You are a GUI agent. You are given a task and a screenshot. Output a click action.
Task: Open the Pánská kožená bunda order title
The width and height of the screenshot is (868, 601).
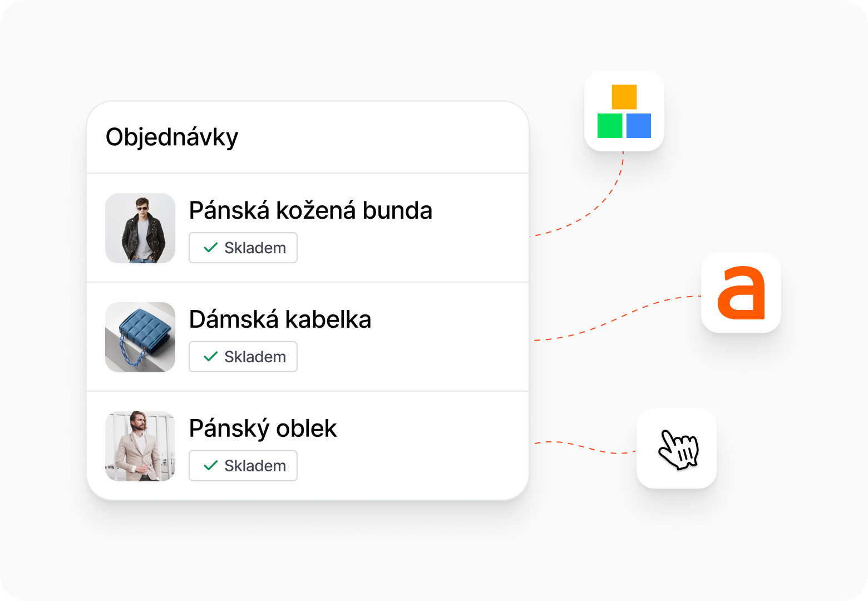(x=310, y=210)
